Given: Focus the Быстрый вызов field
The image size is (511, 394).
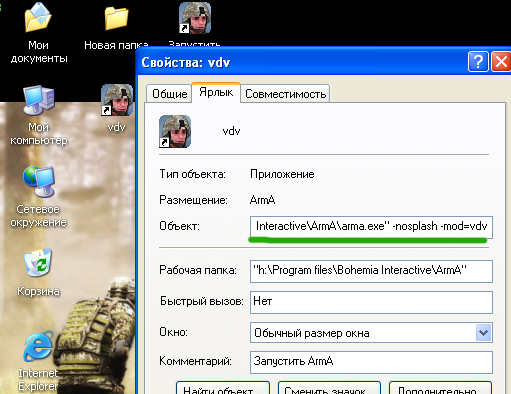Looking at the screenshot, I should coord(371,302).
